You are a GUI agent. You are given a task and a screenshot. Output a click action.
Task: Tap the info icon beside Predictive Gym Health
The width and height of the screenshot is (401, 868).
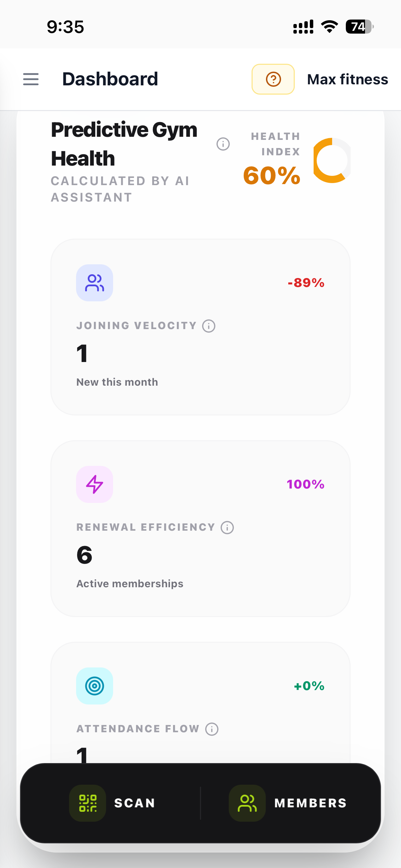(223, 145)
